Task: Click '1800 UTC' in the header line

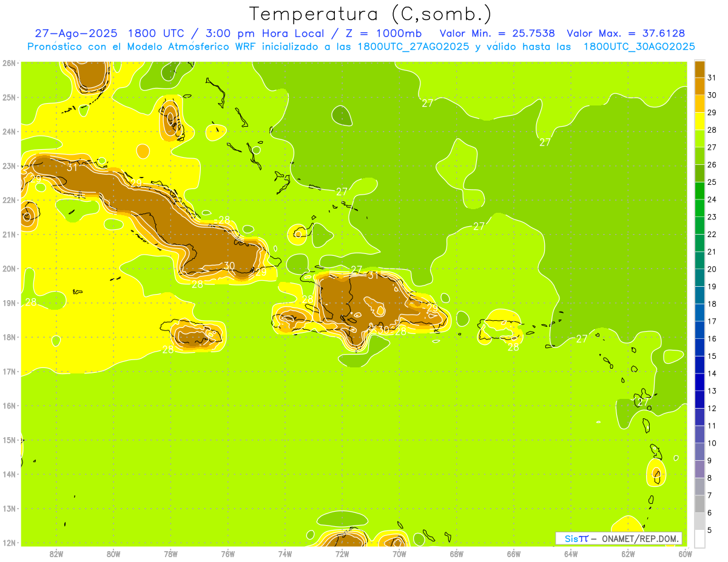Action: [x=157, y=33]
